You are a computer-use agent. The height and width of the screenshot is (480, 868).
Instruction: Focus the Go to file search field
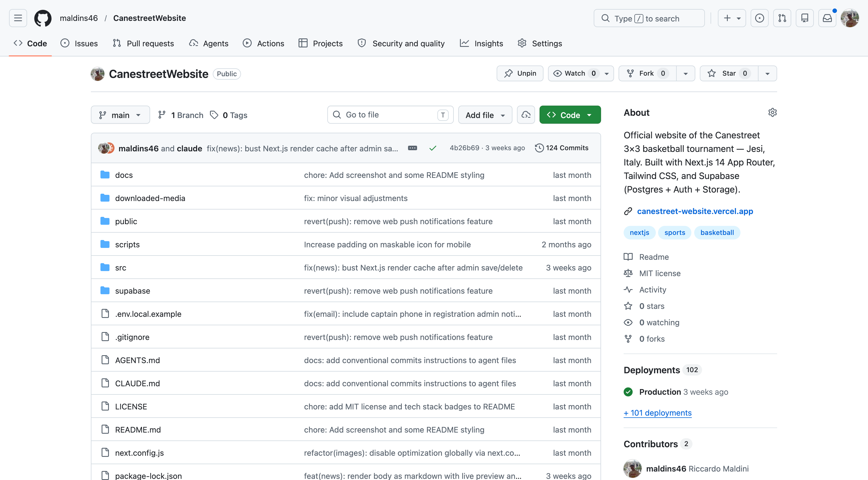coord(390,115)
